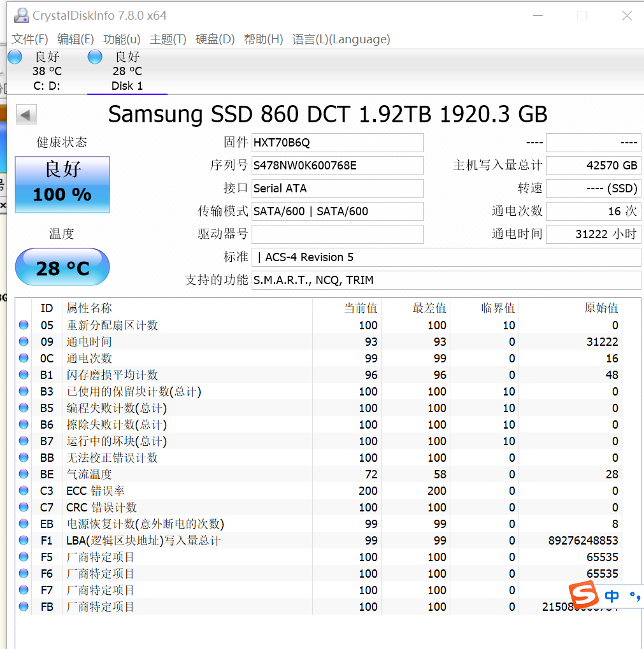This screenshot has height=649, width=644.
Task: Open the 功能(u) menu
Action: coord(122,39)
